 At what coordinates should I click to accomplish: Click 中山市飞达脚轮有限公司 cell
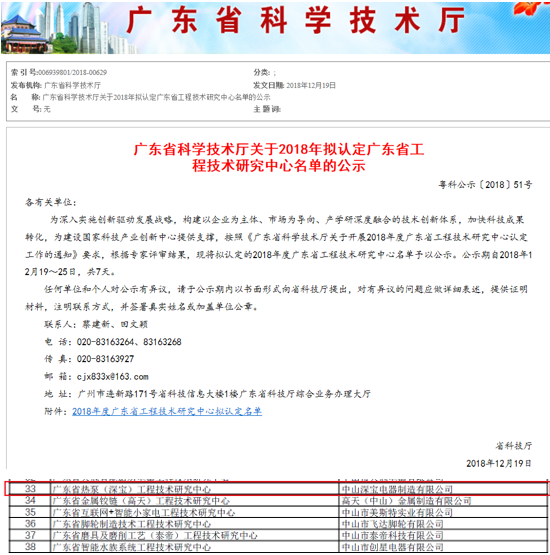[x=443, y=523]
